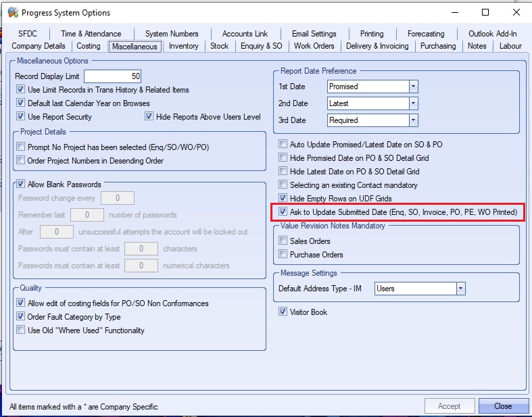Click the Close button
The height and width of the screenshot is (417, 532).
[x=503, y=406]
